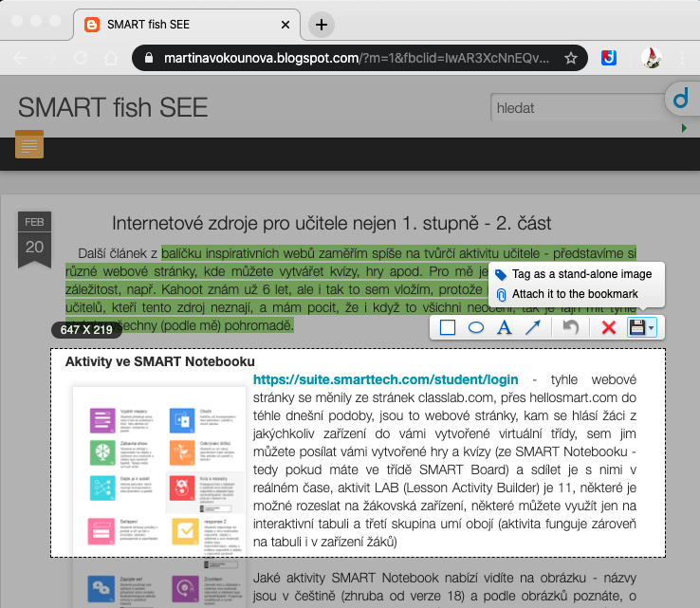Click the green arrow beside search
The image size is (700, 608).
pyautogui.click(x=684, y=128)
